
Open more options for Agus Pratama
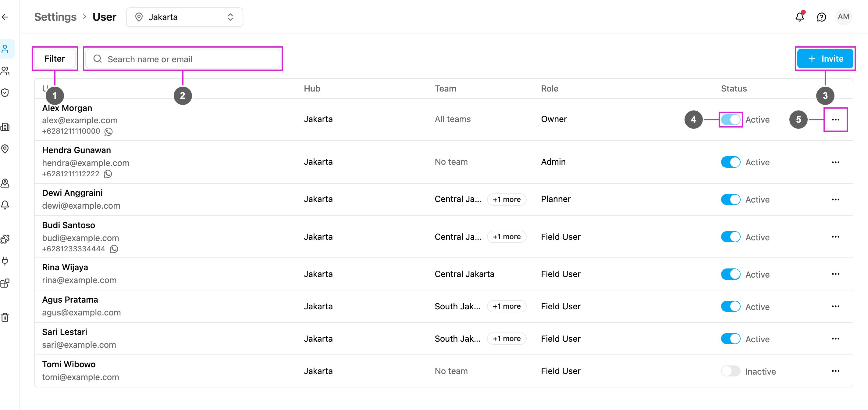pos(835,306)
